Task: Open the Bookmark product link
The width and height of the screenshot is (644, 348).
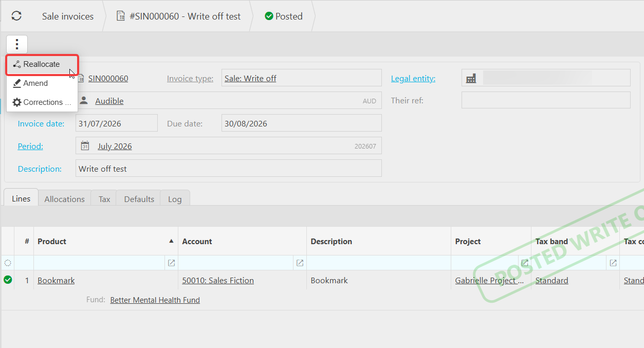Action: (56, 281)
